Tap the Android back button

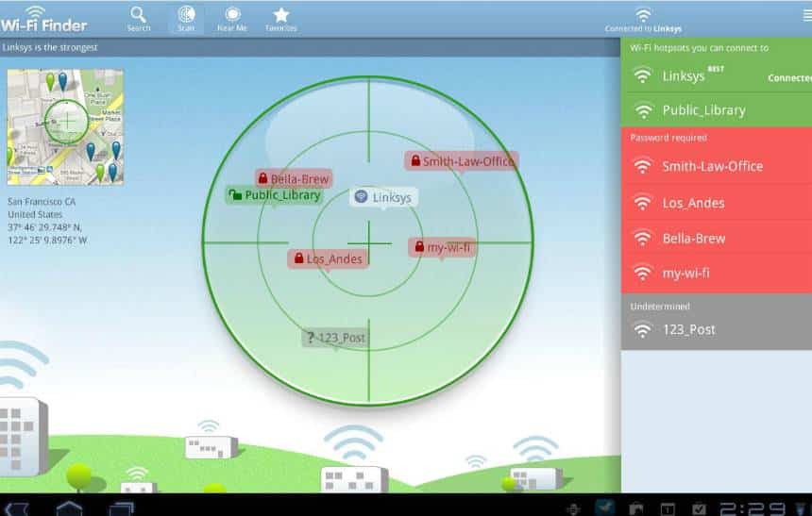coord(17,508)
